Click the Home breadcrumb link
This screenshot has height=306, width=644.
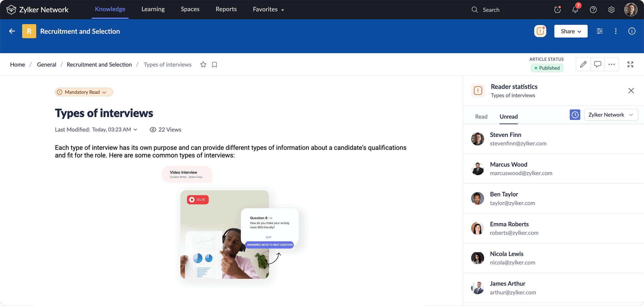17,65
